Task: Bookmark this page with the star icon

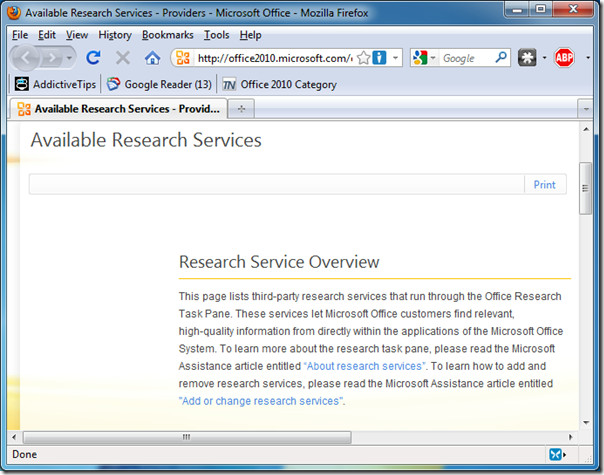Action: [x=363, y=58]
